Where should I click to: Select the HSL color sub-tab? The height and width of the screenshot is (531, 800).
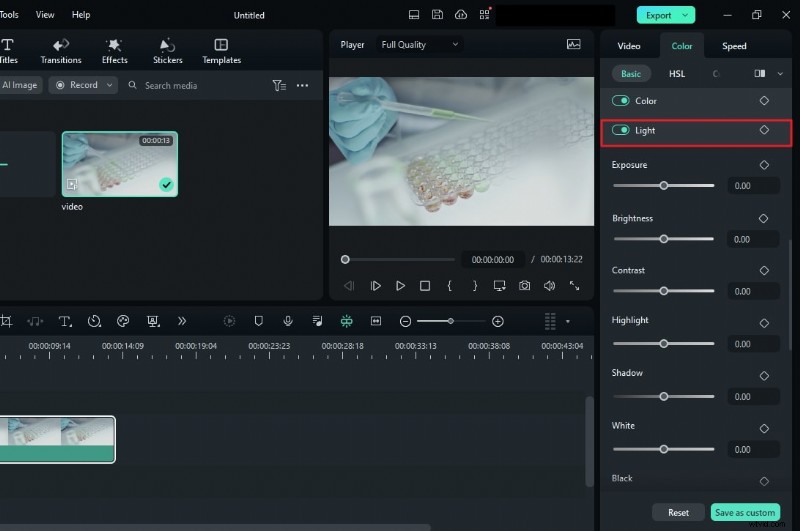(x=677, y=73)
